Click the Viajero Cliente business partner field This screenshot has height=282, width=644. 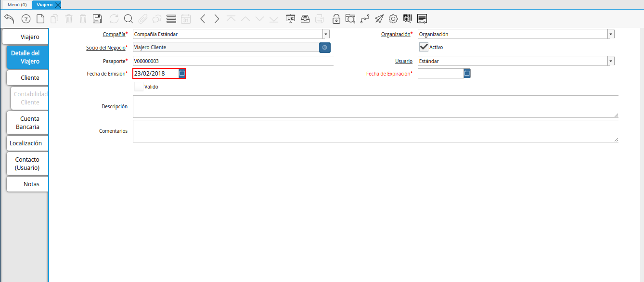[226, 48]
